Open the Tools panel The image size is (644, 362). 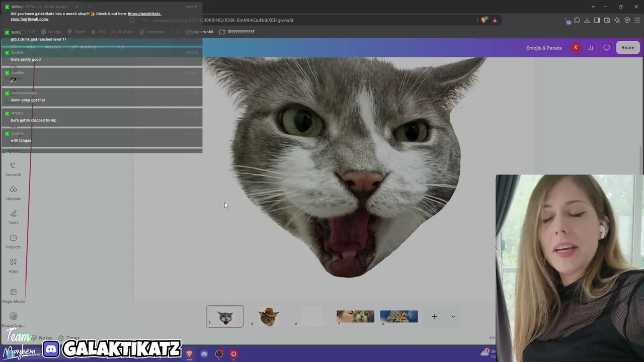pyautogui.click(x=13, y=218)
